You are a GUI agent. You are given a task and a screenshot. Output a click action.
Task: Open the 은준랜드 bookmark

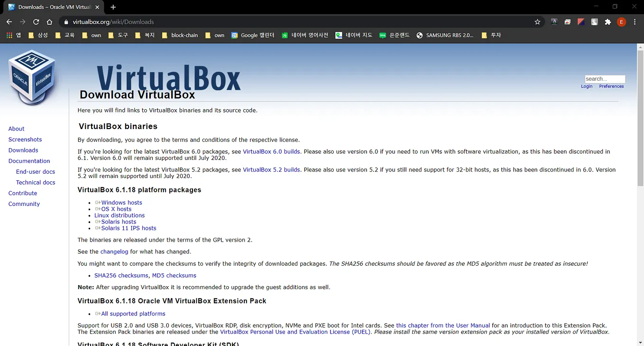(395, 35)
